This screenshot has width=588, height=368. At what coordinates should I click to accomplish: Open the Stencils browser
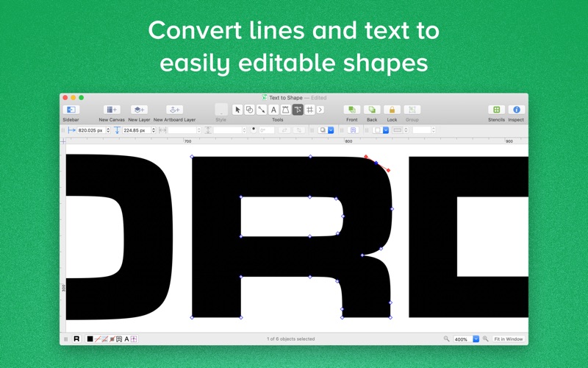[497, 110]
